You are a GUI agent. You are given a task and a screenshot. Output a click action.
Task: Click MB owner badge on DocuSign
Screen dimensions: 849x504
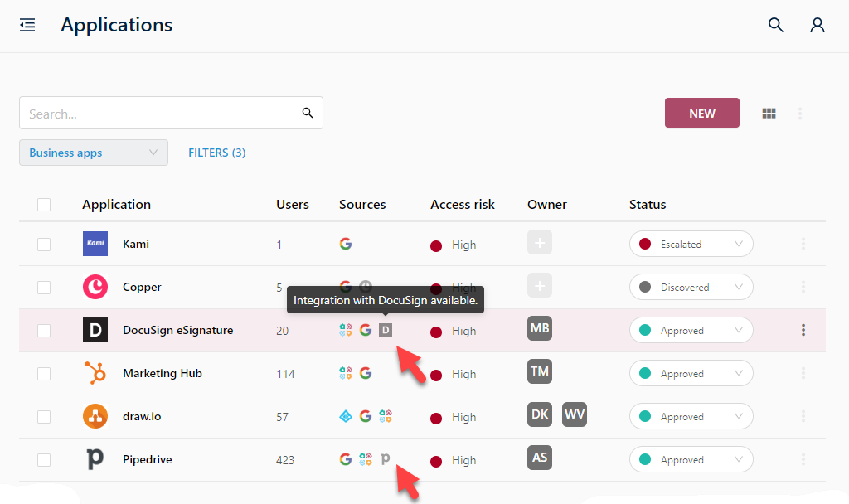tap(540, 328)
